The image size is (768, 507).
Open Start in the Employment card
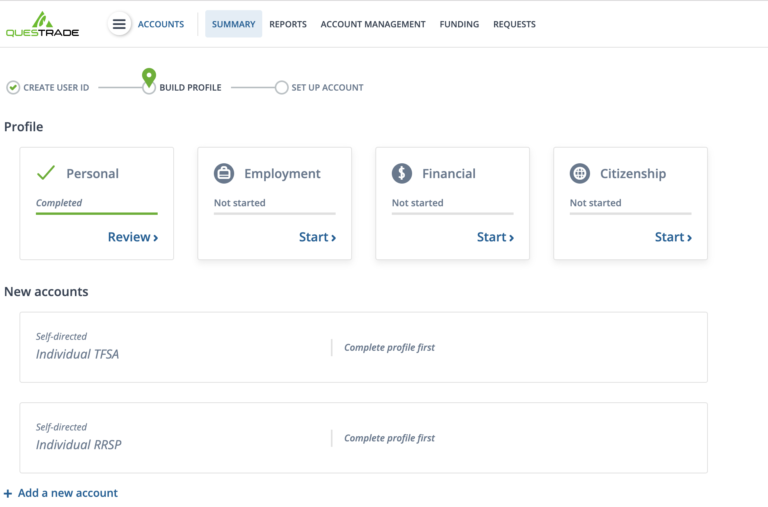click(317, 237)
